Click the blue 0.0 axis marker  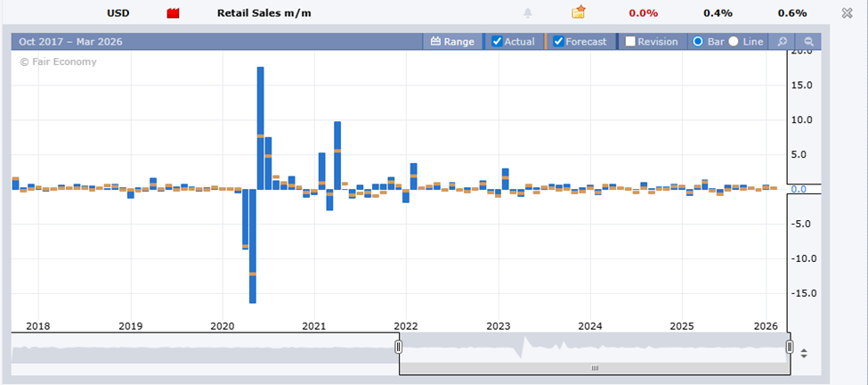pyautogui.click(x=799, y=190)
